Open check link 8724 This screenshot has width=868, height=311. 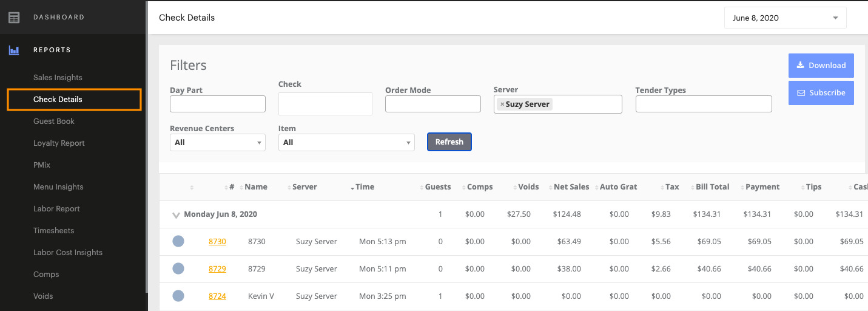pyautogui.click(x=217, y=296)
